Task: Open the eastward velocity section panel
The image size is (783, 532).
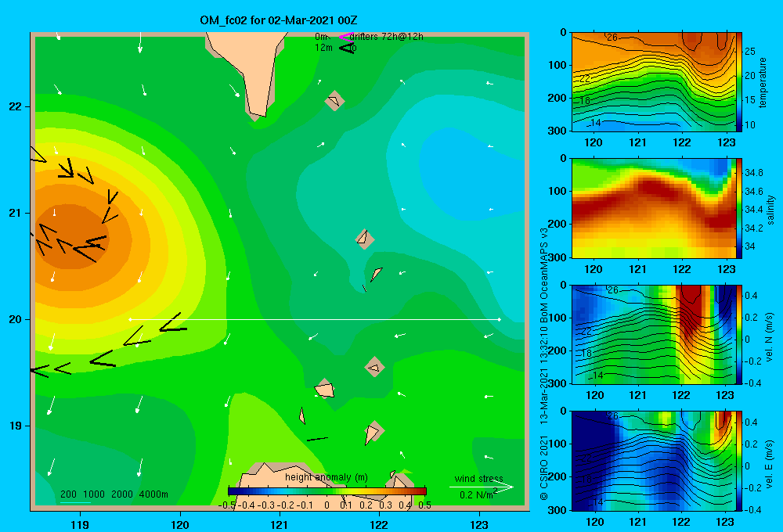Action: coord(653,461)
